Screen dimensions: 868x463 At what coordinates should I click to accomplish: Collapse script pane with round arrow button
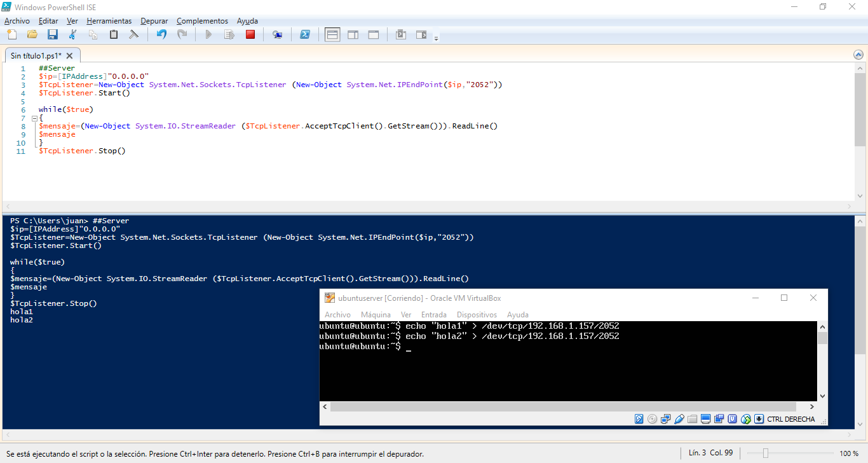[x=858, y=55]
